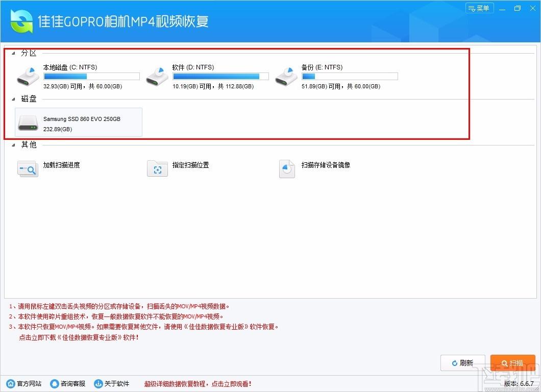Collapse the 其他 section
The height and width of the screenshot is (392, 541).
pos(13,145)
